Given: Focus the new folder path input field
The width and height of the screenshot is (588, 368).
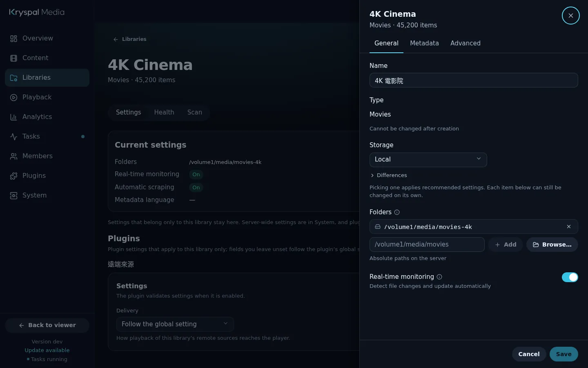Looking at the screenshot, I should [427, 245].
